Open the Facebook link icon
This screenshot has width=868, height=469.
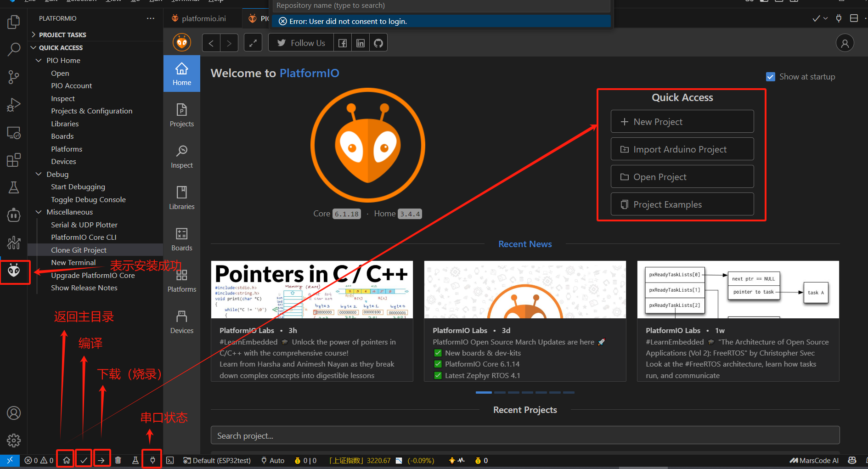[343, 43]
